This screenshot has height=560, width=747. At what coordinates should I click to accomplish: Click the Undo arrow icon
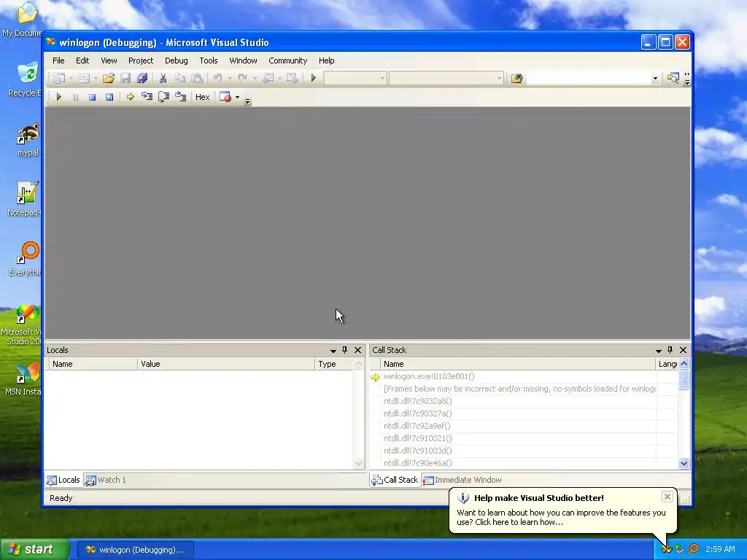217,78
